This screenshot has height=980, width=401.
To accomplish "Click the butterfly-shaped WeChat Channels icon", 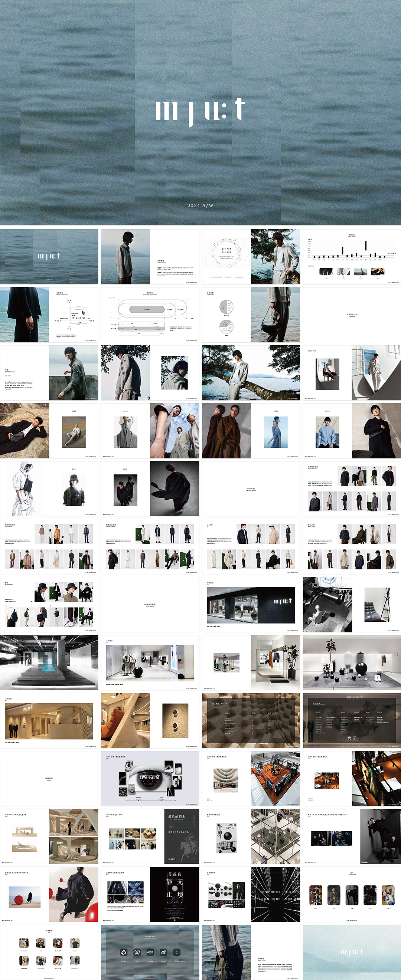I will (137, 952).
